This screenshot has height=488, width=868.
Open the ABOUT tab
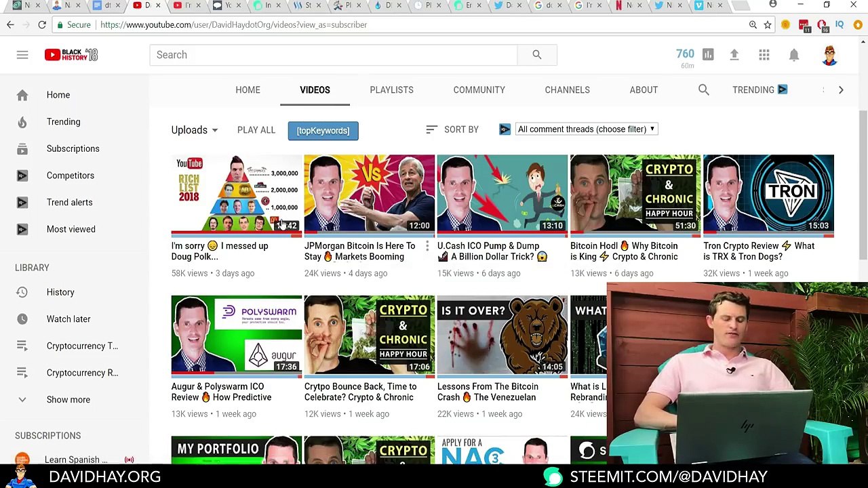644,90
